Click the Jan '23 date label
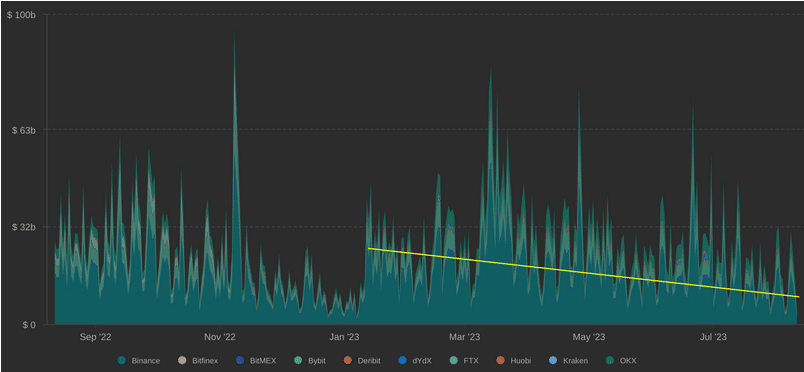This screenshot has width=804, height=372. [x=344, y=337]
